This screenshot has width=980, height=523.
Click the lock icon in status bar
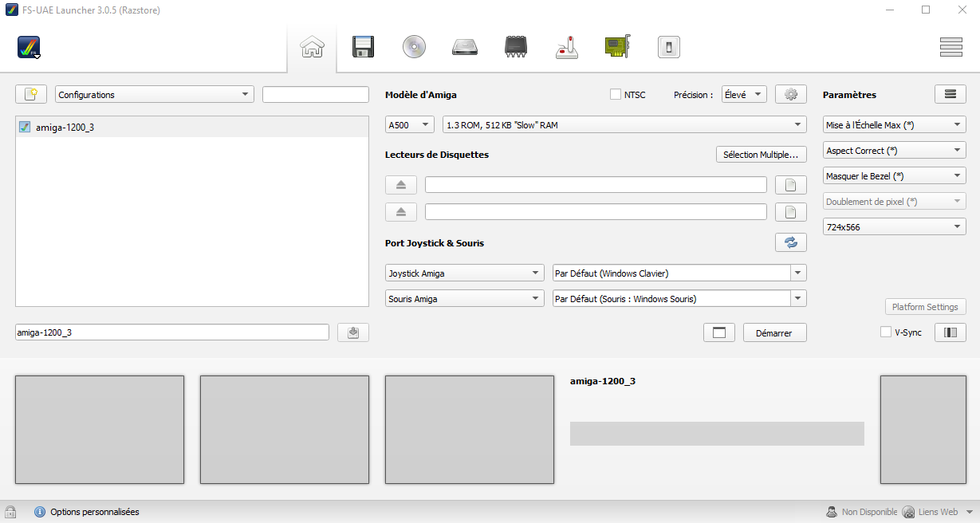coord(11,512)
